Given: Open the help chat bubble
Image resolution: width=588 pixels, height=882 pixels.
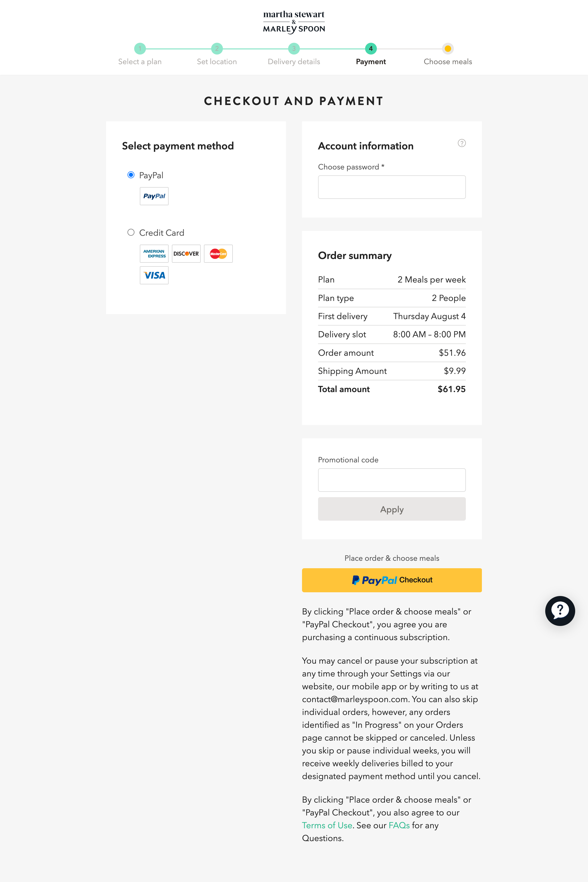Looking at the screenshot, I should tap(560, 611).
